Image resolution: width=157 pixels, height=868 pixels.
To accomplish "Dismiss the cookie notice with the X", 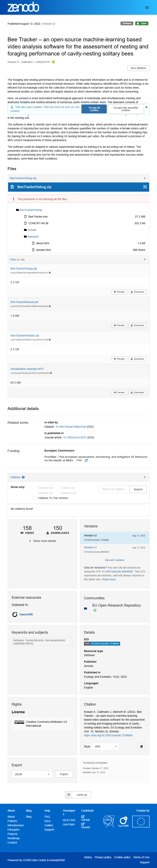I will click(x=146, y=107).
